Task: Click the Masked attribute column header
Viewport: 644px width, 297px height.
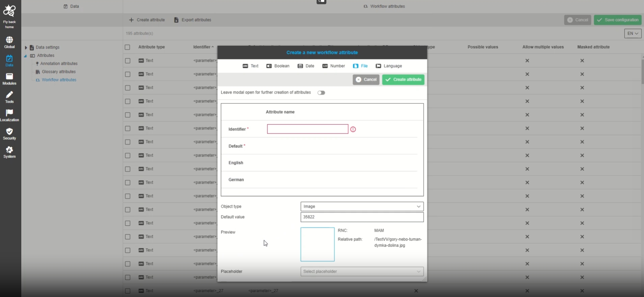Action: click(593, 47)
